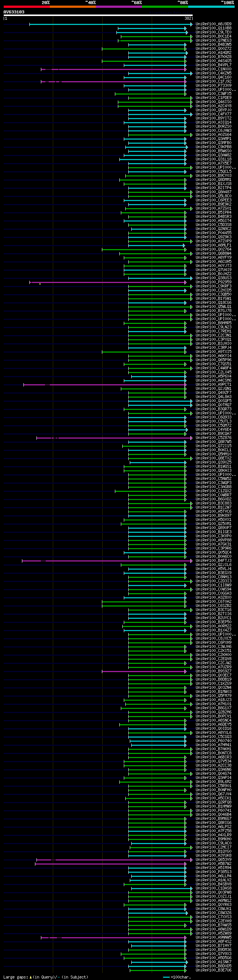
Task: Select the UniRef100_Q00Z72 label
Action: [213, 49]
